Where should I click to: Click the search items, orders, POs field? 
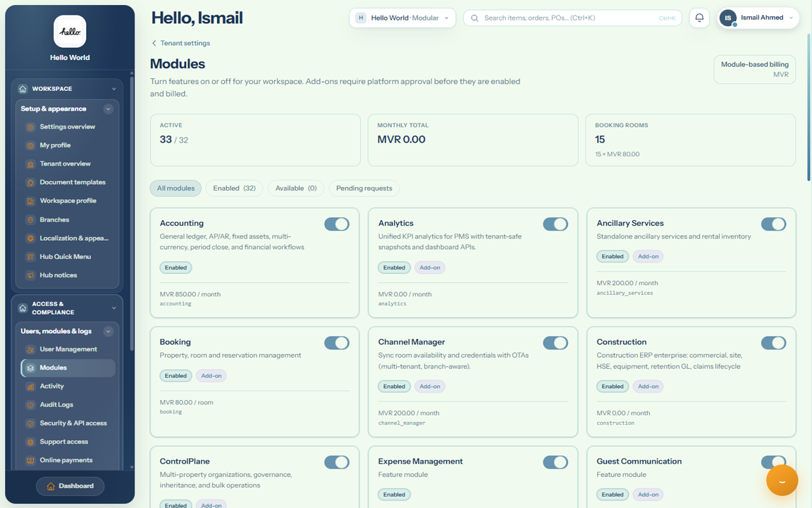(x=572, y=18)
